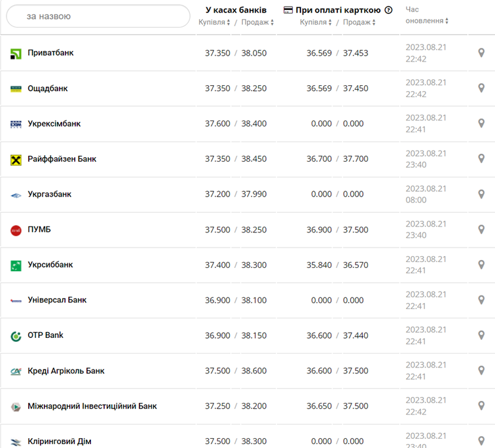This screenshot has width=495, height=448.
Task: Click the OTP Bank logo icon
Action: pyautogui.click(x=16, y=336)
